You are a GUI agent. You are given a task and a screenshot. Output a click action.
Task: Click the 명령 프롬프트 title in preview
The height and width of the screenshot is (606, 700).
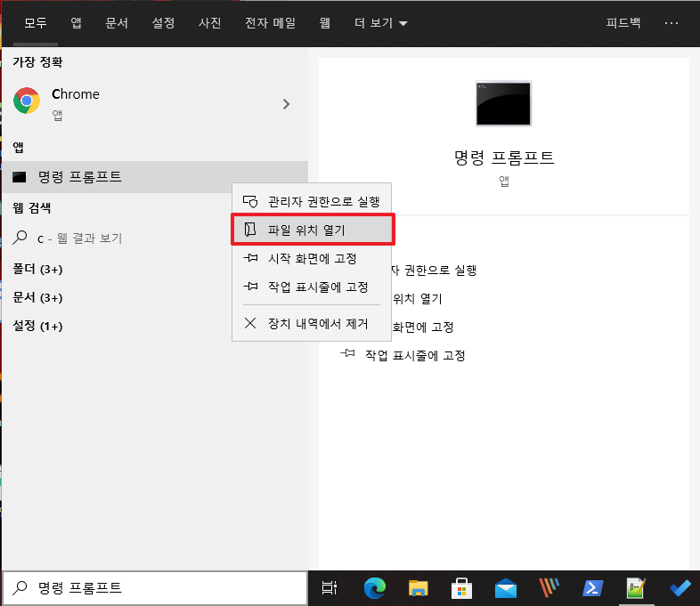coord(503,158)
